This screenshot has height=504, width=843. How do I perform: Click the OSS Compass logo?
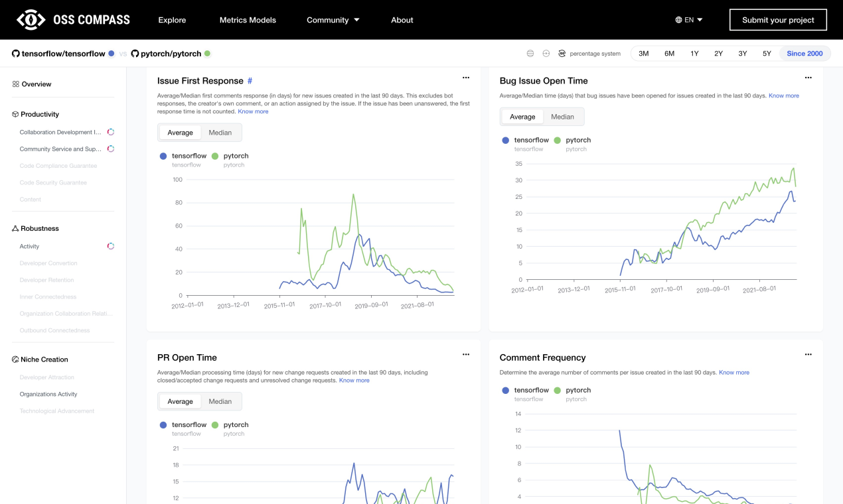click(x=73, y=20)
